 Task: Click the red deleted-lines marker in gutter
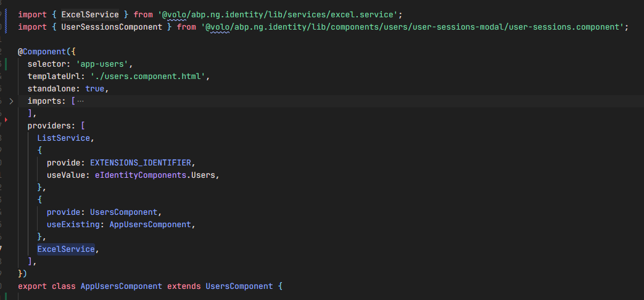[x=6, y=119]
